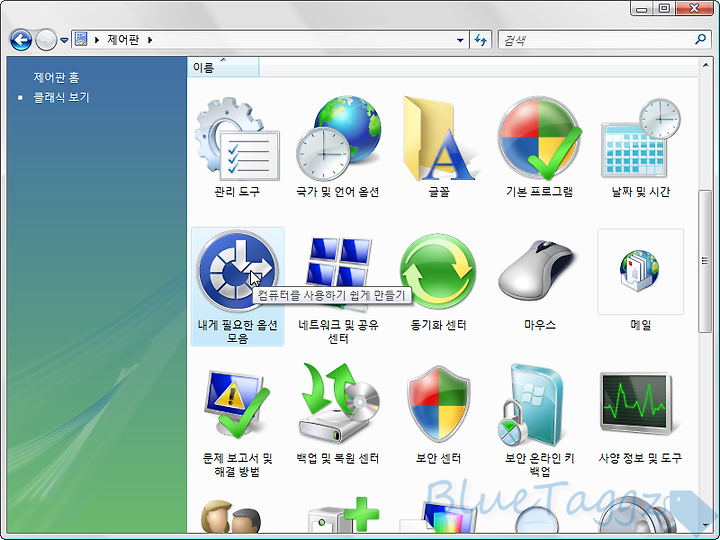
Task: Sort by the 이름 column header
Action: click(223, 68)
